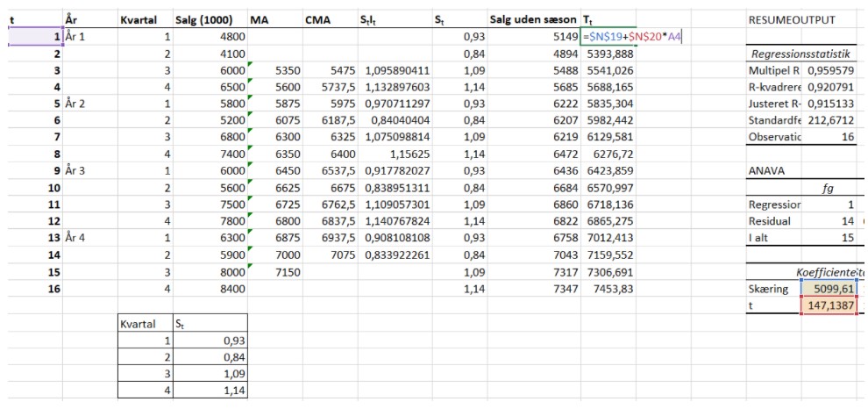Click trend value 7453,83

pos(608,288)
